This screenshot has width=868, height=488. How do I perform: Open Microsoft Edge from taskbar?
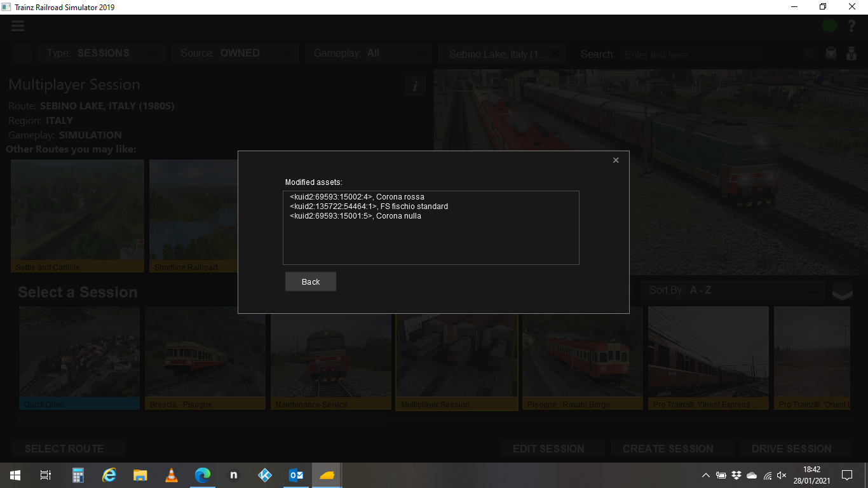pyautogui.click(x=203, y=475)
